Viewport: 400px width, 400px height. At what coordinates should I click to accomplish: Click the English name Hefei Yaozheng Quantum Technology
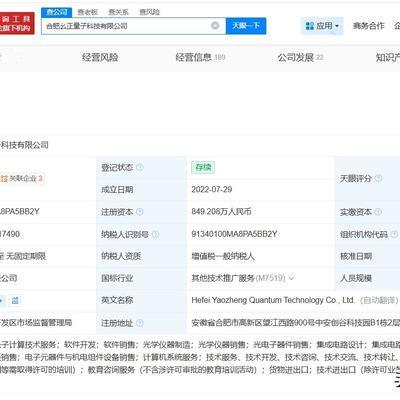tap(273, 300)
